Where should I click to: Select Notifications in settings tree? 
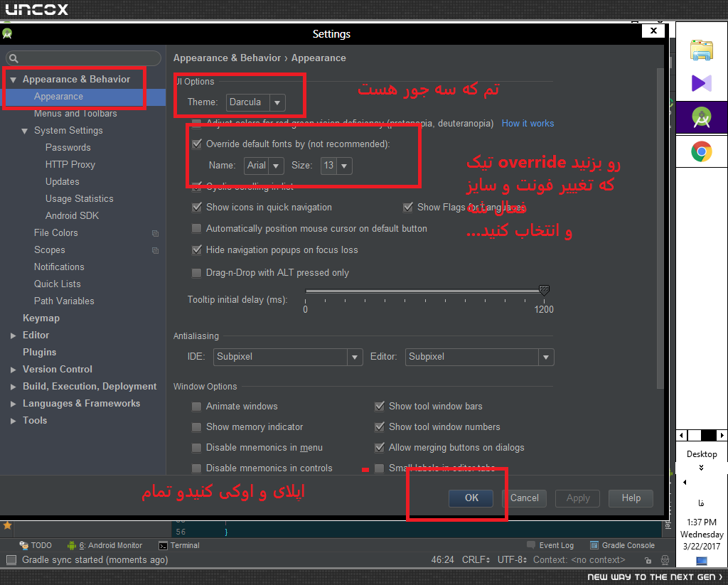[x=59, y=267]
